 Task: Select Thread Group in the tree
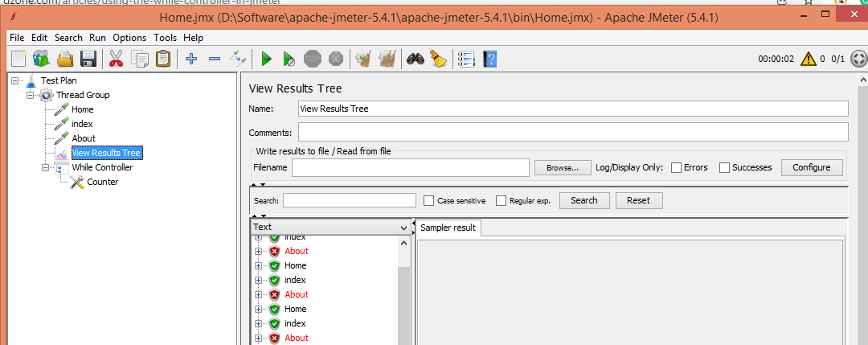click(83, 95)
